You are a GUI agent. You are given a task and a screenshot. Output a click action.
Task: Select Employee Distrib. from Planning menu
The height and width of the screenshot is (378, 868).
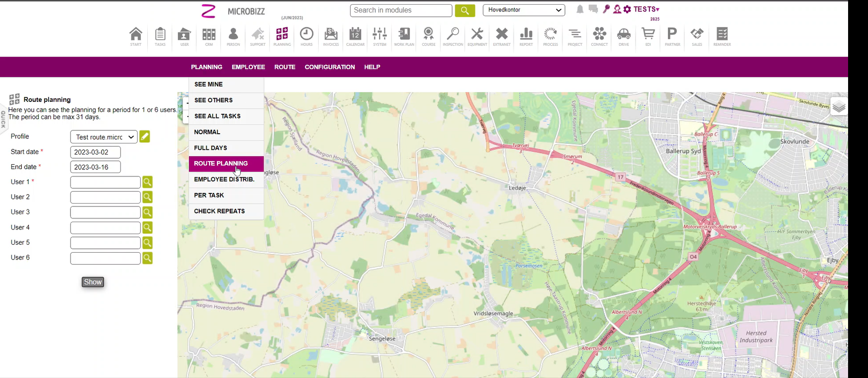224,180
